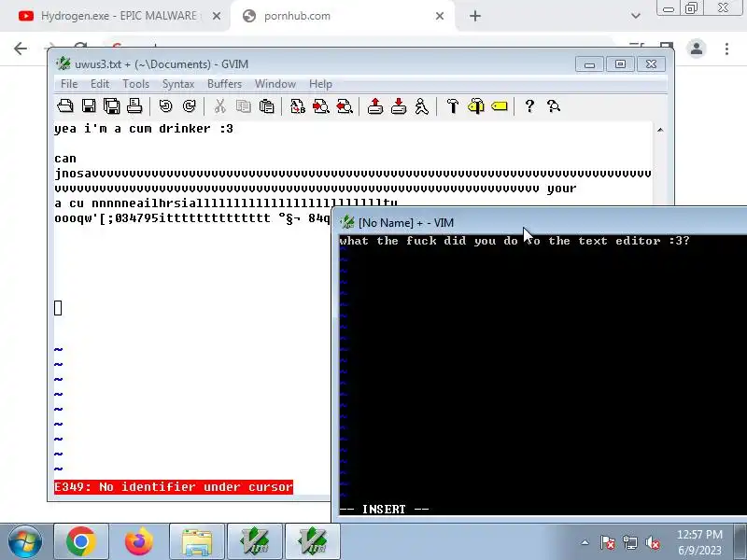Click the Open file icon in GVIM toolbar
Image resolution: width=747 pixels, height=560 pixels.
[x=65, y=105]
